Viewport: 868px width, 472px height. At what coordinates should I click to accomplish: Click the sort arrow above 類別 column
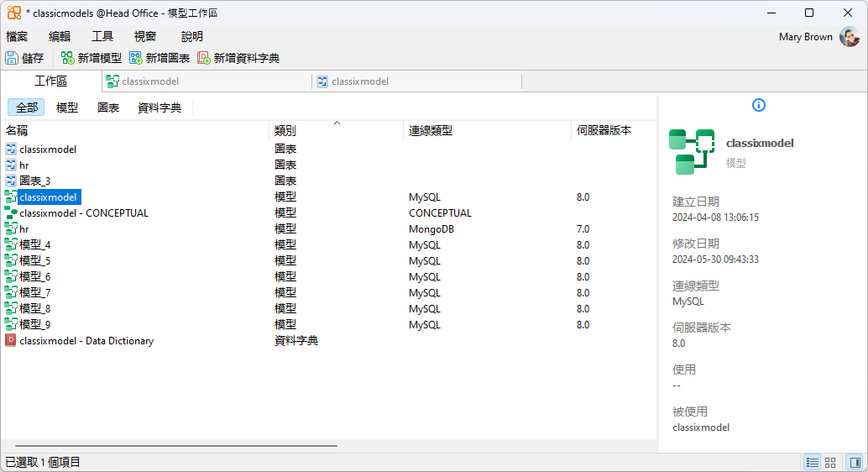[x=337, y=123]
